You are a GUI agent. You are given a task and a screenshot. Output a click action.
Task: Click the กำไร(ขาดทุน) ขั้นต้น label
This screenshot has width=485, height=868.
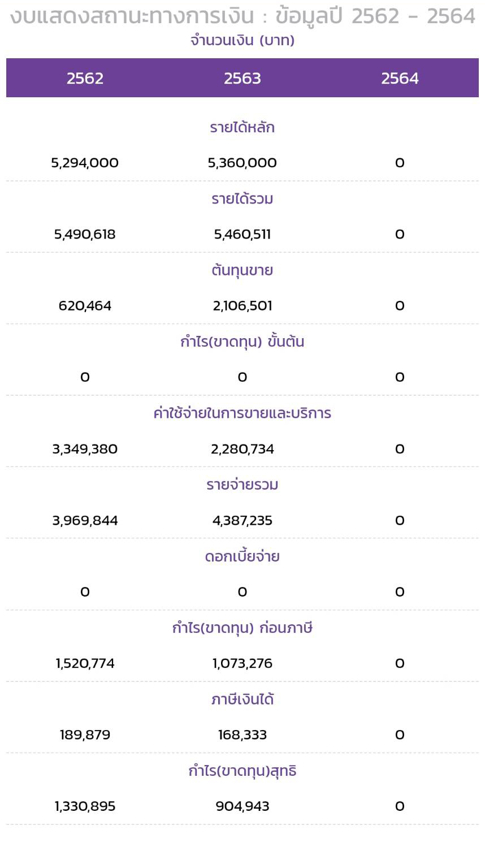(x=242, y=342)
